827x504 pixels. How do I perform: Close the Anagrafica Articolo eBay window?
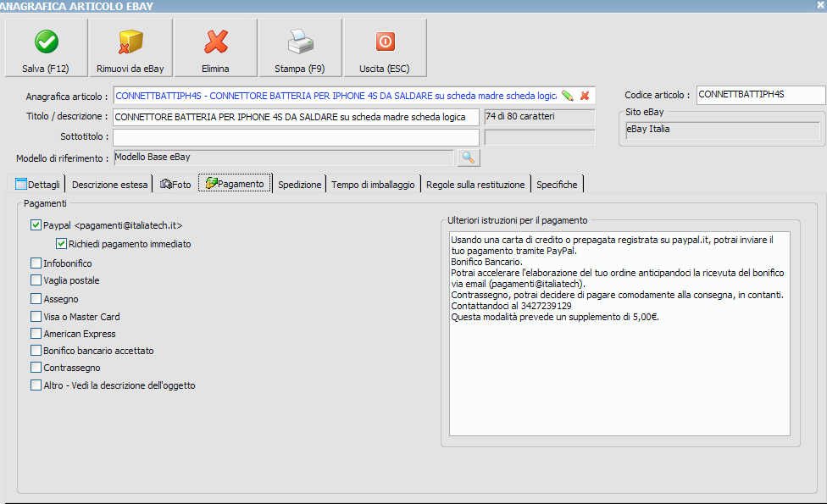pyautogui.click(x=821, y=5)
